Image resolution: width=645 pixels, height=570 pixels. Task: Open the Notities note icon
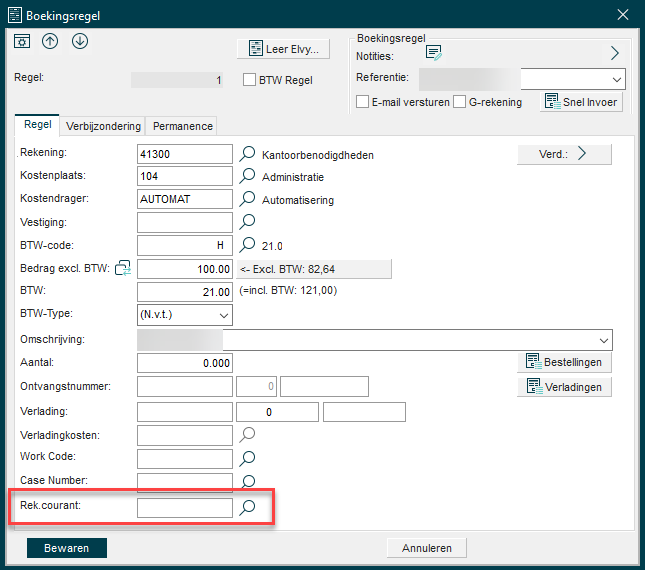point(434,54)
